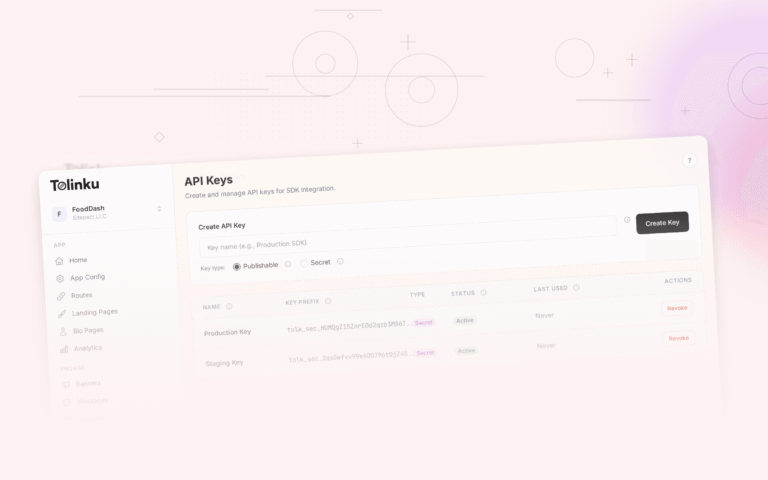The height and width of the screenshot is (480, 768).
Task: Click the Bio Pages person icon
Action: pyautogui.click(x=63, y=332)
